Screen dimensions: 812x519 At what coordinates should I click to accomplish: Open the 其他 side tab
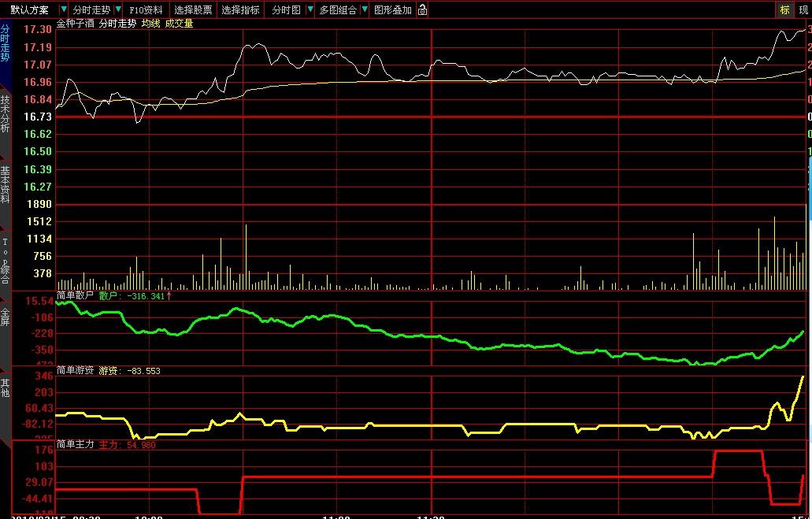(6, 387)
